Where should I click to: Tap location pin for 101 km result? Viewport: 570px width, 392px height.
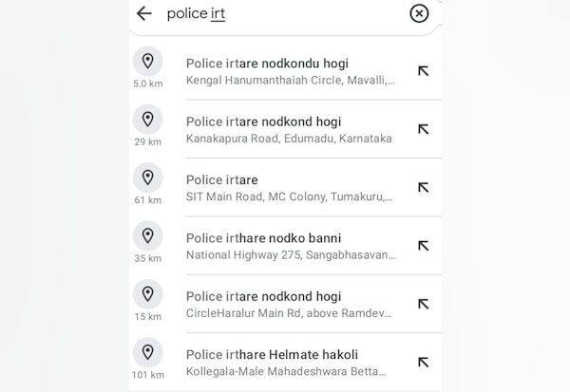pos(147,352)
